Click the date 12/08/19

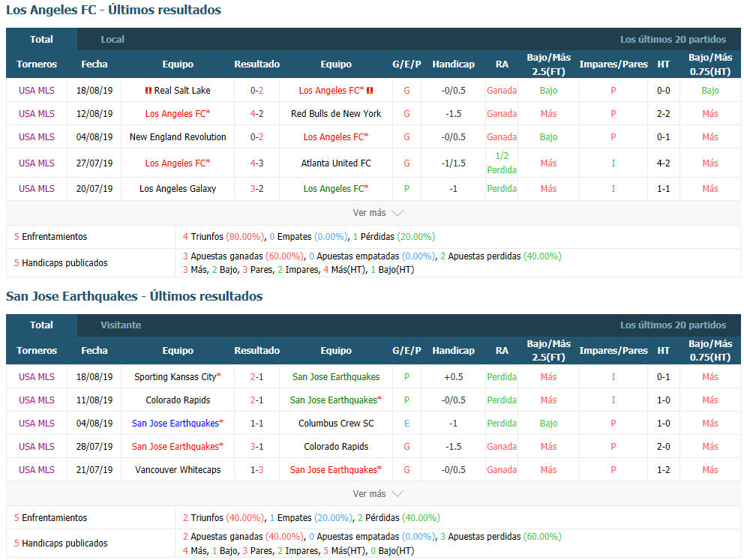[x=94, y=114]
